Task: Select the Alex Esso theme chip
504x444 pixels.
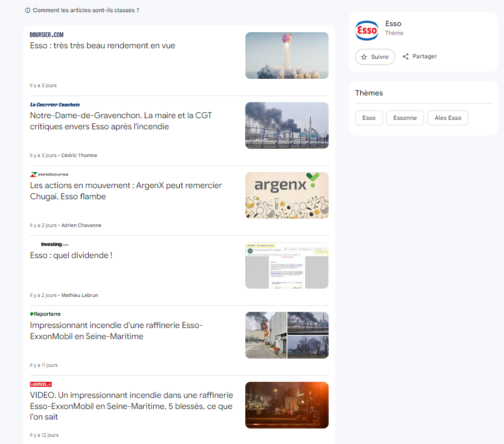Action: click(448, 118)
